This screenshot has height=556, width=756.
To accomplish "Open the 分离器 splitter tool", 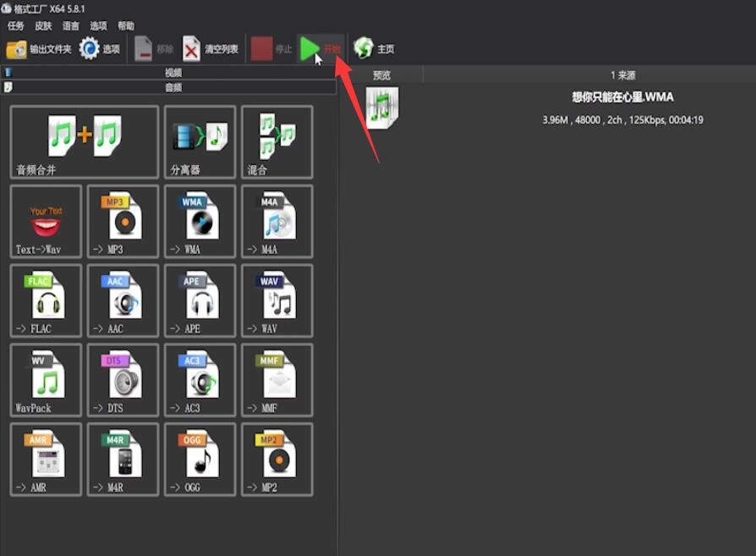I will (200, 142).
